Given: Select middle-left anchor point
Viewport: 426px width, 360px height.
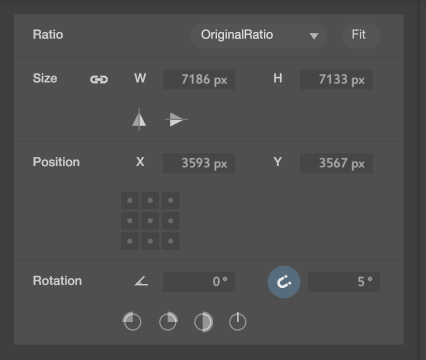Looking at the screenshot, I should 130,221.
